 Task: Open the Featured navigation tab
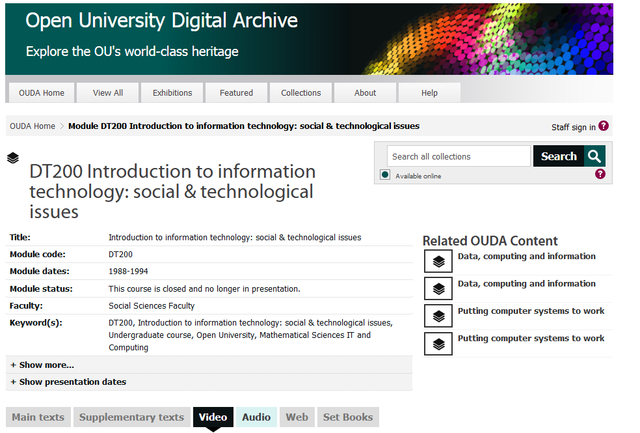(236, 93)
